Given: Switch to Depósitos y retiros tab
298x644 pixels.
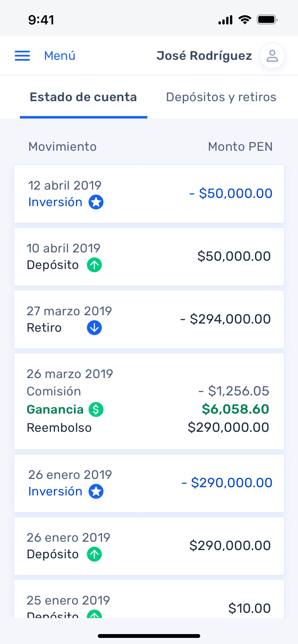Looking at the screenshot, I should click(x=221, y=97).
